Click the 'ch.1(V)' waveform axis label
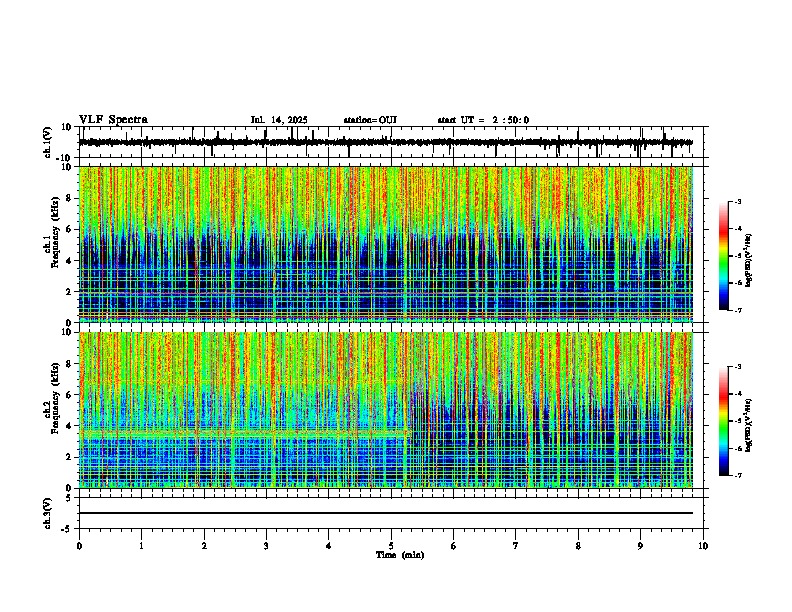This screenshot has width=792, height=612. pyautogui.click(x=47, y=142)
